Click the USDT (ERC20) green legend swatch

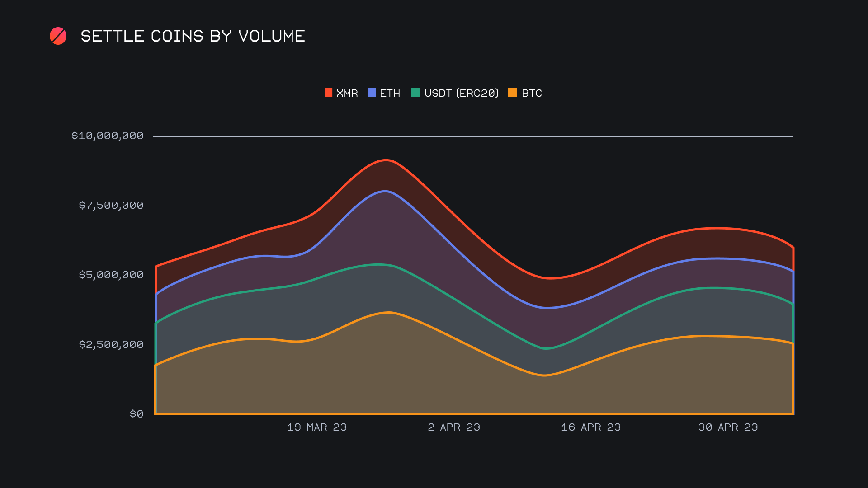tap(415, 93)
